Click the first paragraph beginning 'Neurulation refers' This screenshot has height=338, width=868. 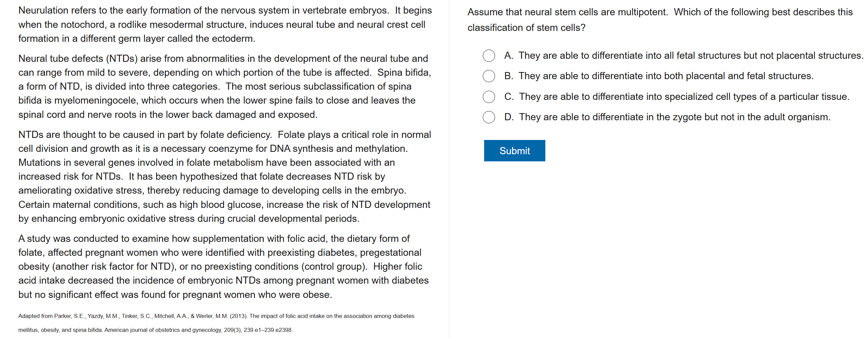point(224,24)
